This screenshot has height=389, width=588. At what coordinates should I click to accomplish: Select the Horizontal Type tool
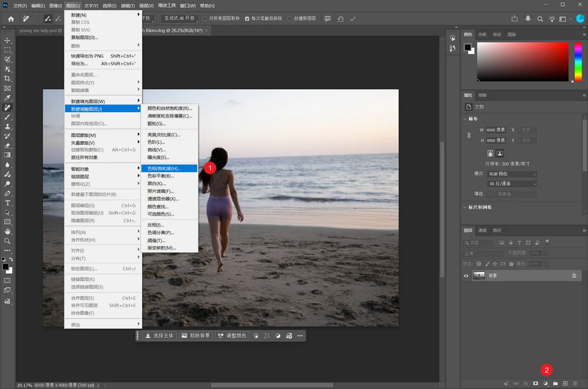point(7,203)
